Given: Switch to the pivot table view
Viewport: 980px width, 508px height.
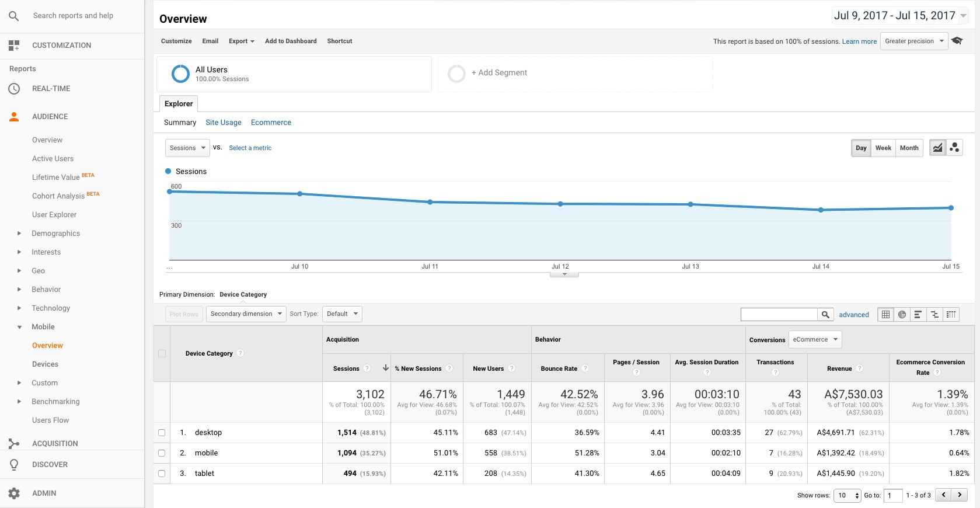Looking at the screenshot, I should coord(951,314).
